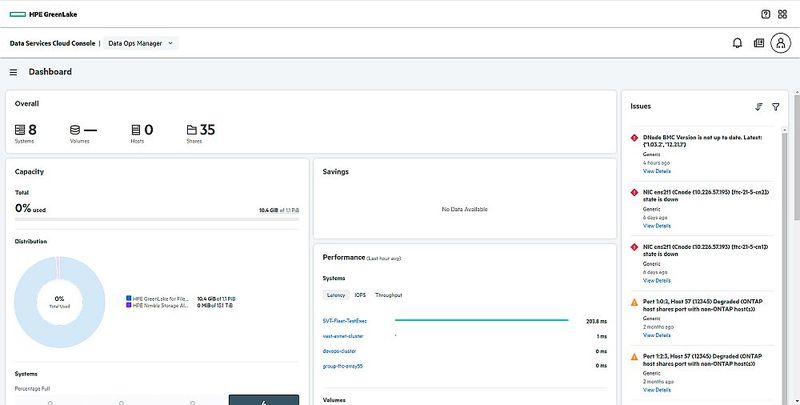Click the Data Services Cloud Console title
The height and width of the screenshot is (405, 800).
pos(52,43)
